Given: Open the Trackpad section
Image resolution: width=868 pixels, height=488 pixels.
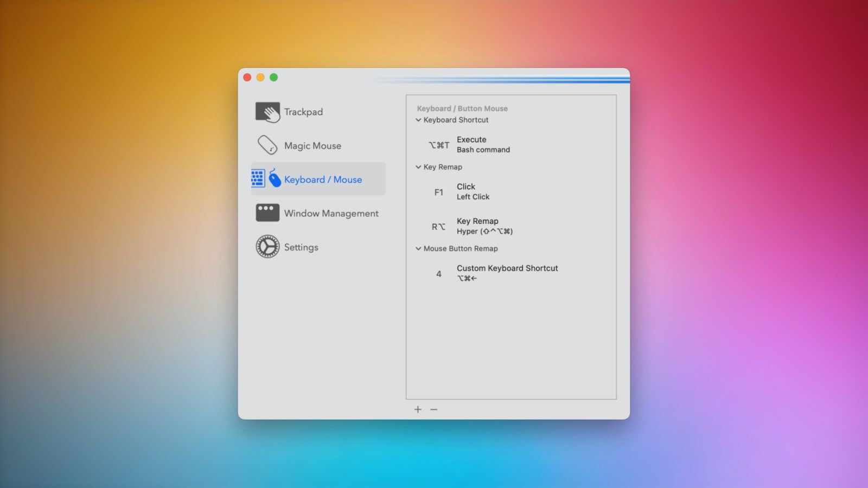Looking at the screenshot, I should 318,112.
